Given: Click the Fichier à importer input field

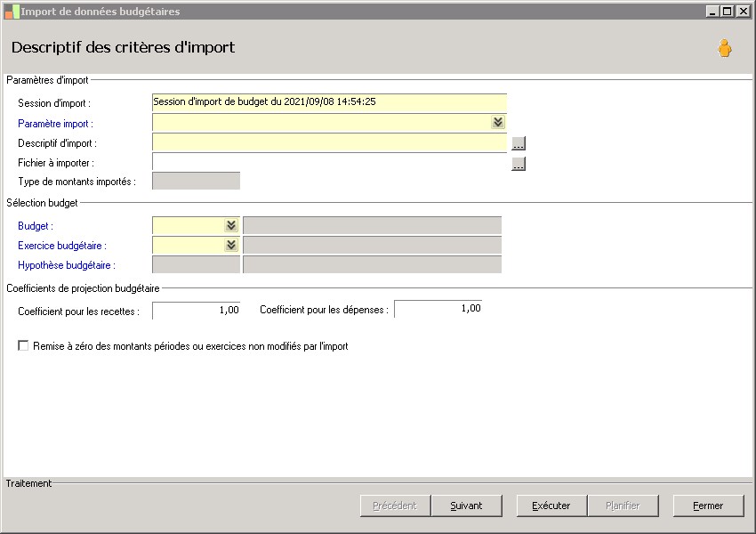Looking at the screenshot, I should pos(329,163).
